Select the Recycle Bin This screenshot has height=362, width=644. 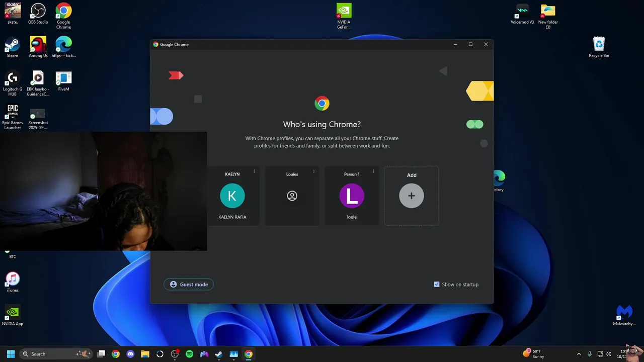[x=599, y=47]
